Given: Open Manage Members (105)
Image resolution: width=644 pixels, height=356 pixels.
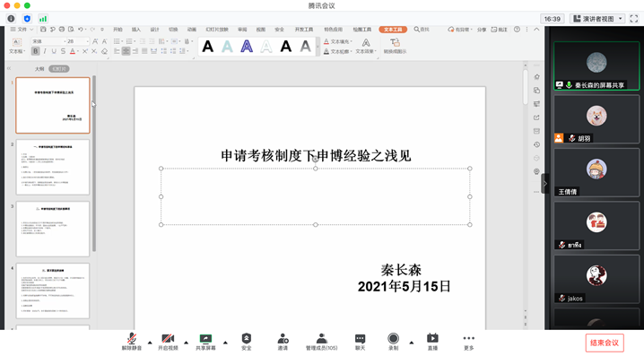Looking at the screenshot, I should pos(321,342).
